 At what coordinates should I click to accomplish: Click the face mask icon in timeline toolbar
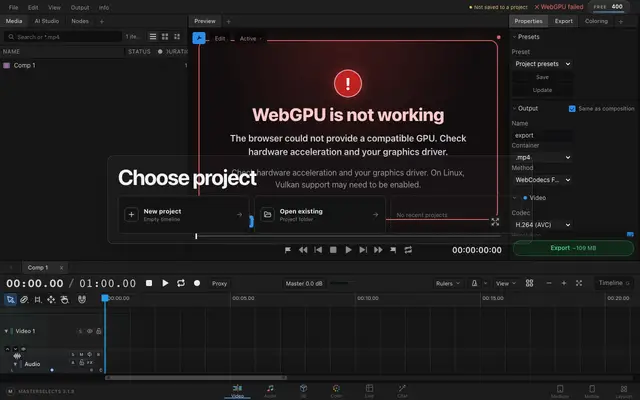point(82,300)
